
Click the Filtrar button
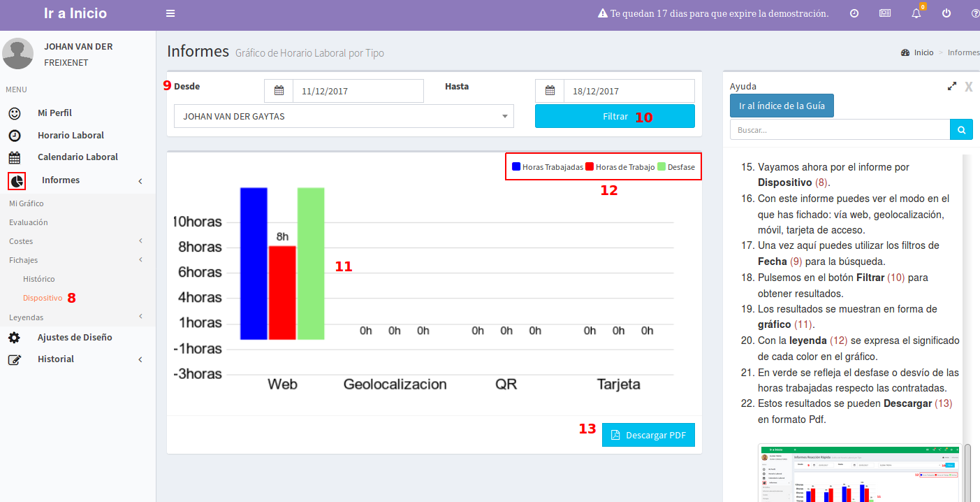615,117
